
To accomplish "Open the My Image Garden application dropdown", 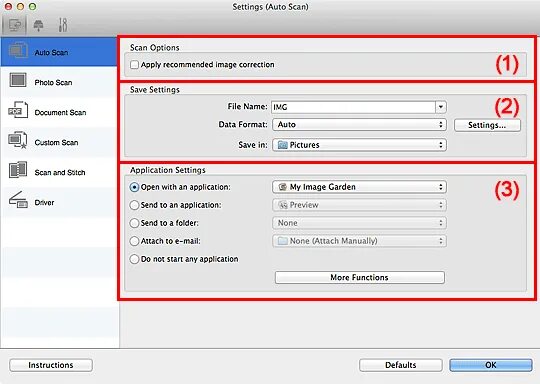I will coord(359,187).
